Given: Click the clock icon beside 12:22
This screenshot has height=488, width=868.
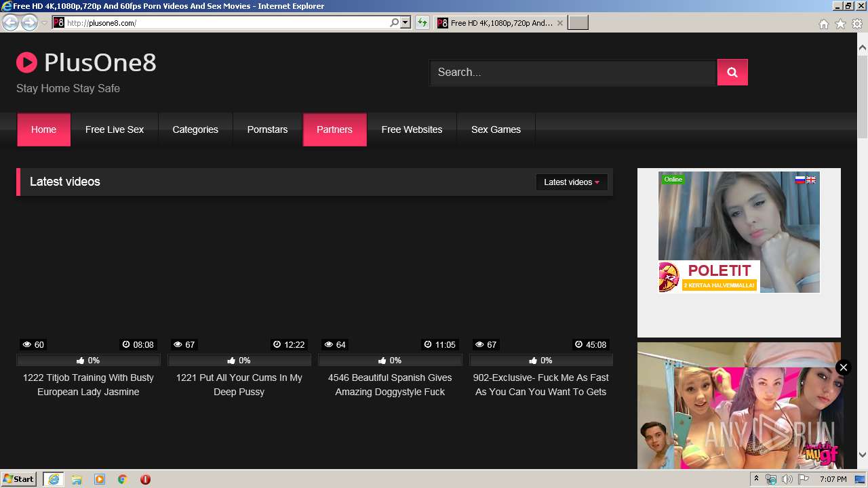Looking at the screenshot, I should pyautogui.click(x=277, y=345).
